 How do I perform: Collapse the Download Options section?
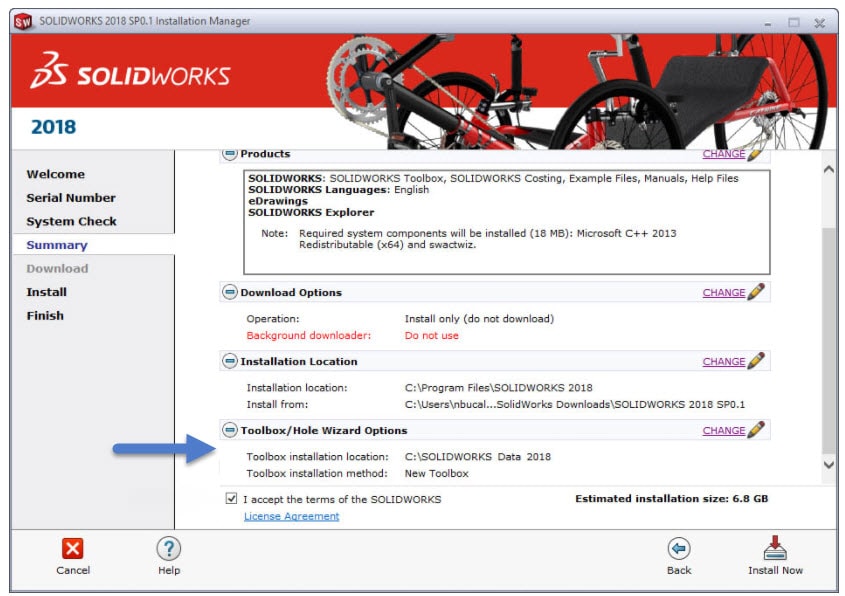230,292
